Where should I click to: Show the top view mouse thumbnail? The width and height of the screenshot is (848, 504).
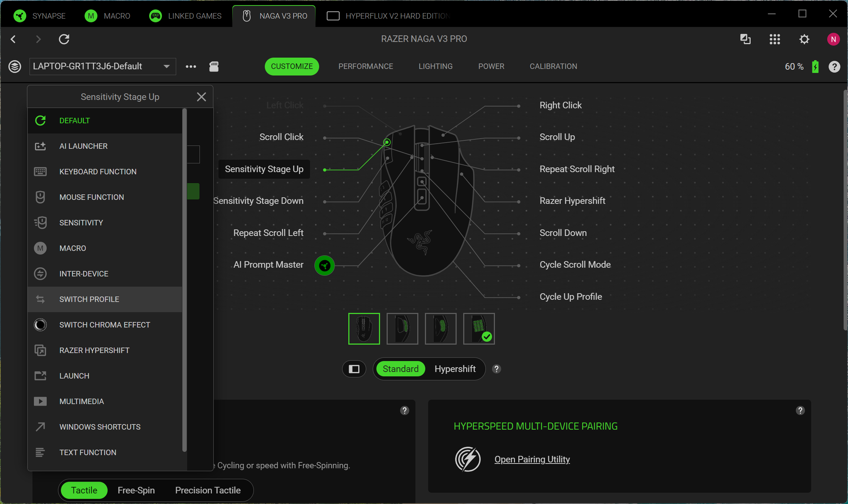coord(364,329)
